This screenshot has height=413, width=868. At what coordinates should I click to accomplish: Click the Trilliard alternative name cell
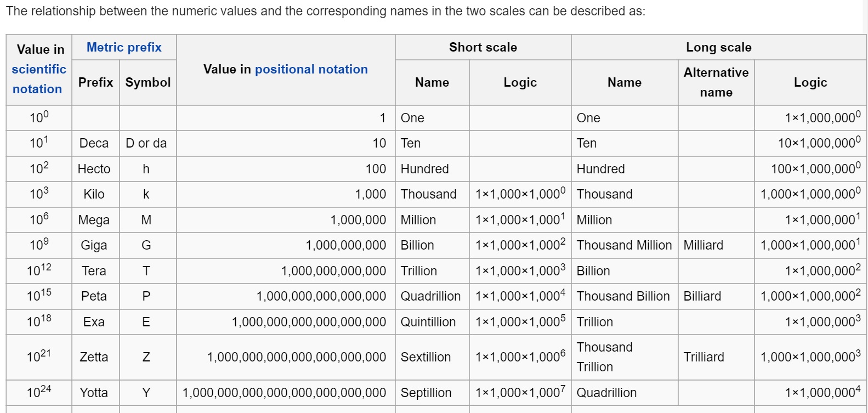click(x=716, y=357)
